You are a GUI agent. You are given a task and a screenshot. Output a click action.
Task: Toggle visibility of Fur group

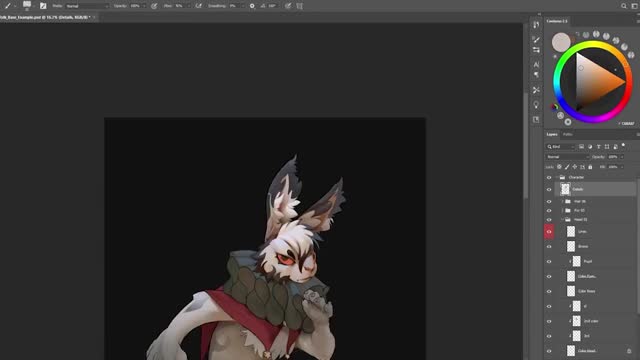pos(549,211)
